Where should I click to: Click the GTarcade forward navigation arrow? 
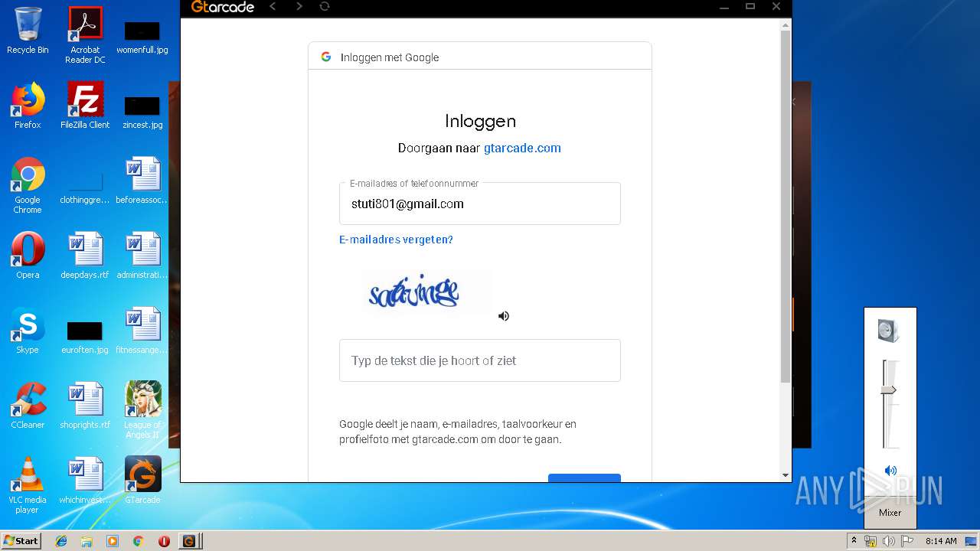tap(299, 7)
